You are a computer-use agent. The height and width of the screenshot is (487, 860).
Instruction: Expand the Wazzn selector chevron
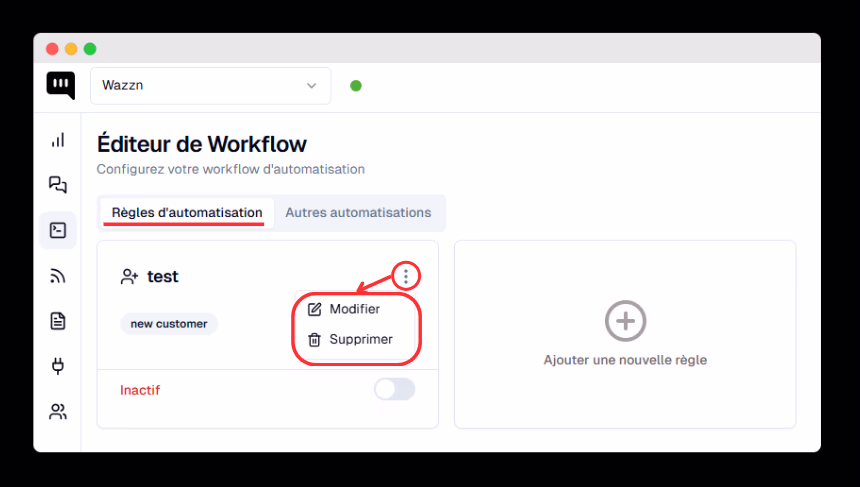312,86
